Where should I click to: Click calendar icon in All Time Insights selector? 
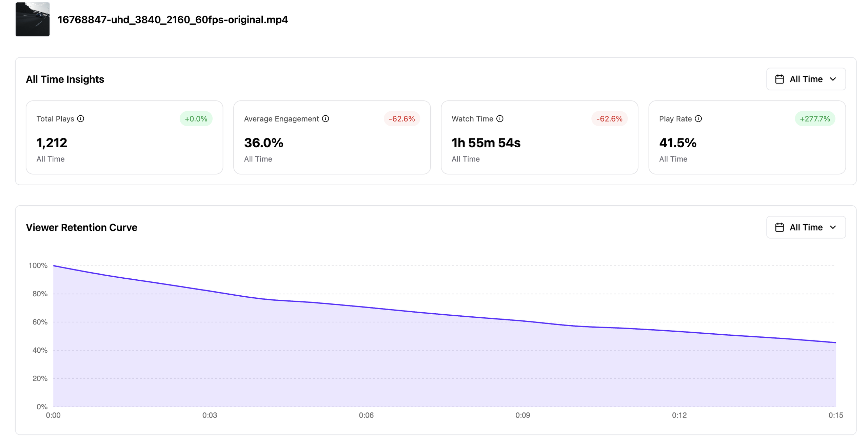[x=780, y=79]
